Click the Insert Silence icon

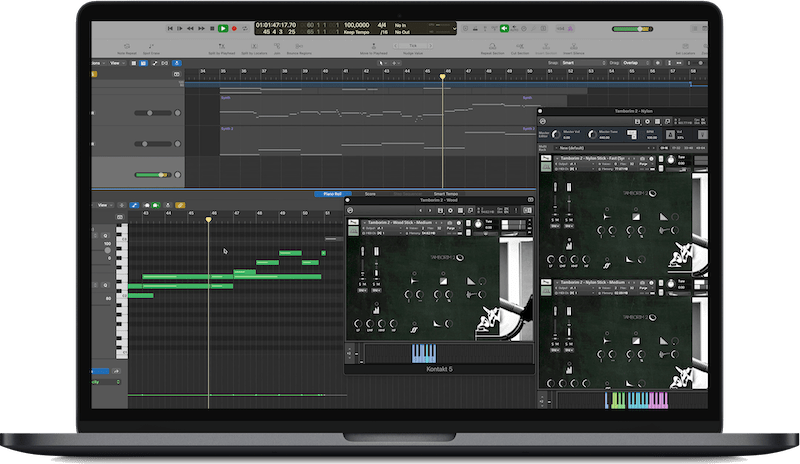pyautogui.click(x=573, y=46)
